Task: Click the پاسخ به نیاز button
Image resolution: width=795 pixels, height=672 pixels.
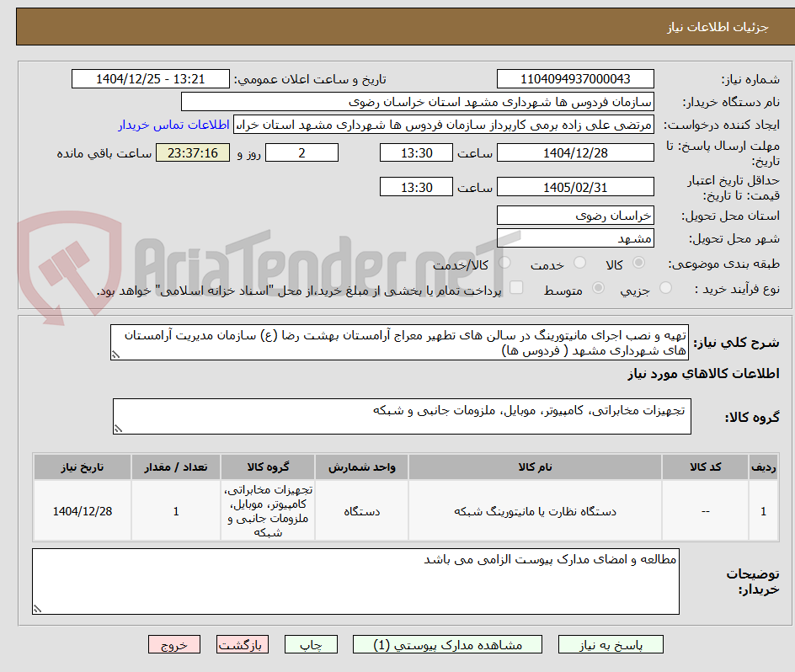Action: click(x=611, y=644)
